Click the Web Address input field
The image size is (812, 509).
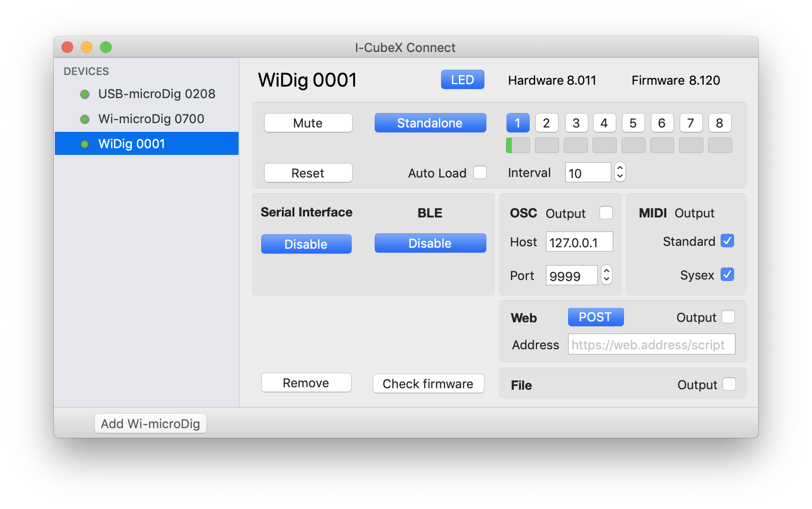[651, 344]
